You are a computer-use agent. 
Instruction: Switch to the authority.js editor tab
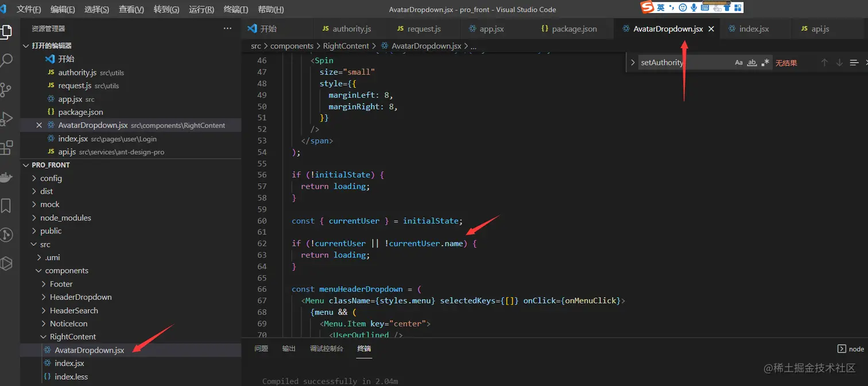click(352, 29)
